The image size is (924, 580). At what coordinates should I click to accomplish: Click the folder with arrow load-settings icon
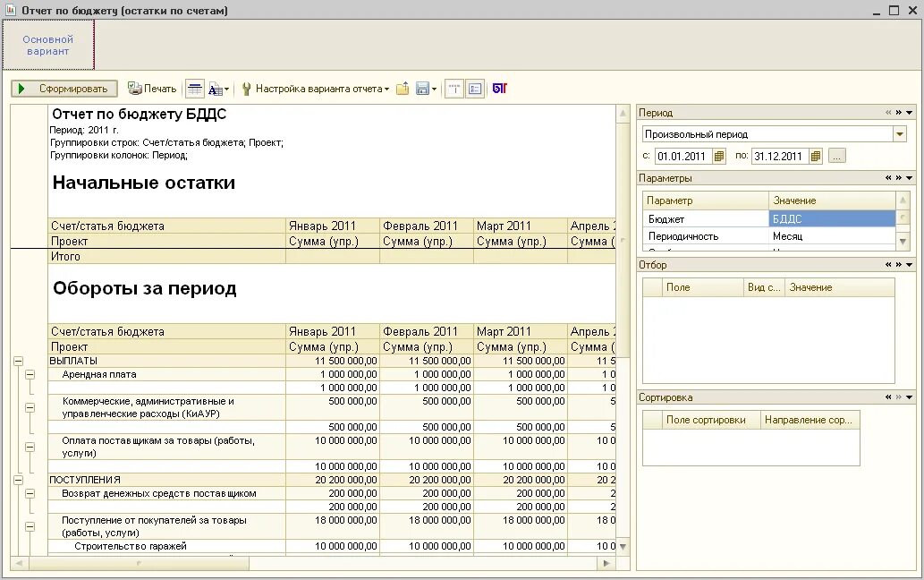[403, 89]
